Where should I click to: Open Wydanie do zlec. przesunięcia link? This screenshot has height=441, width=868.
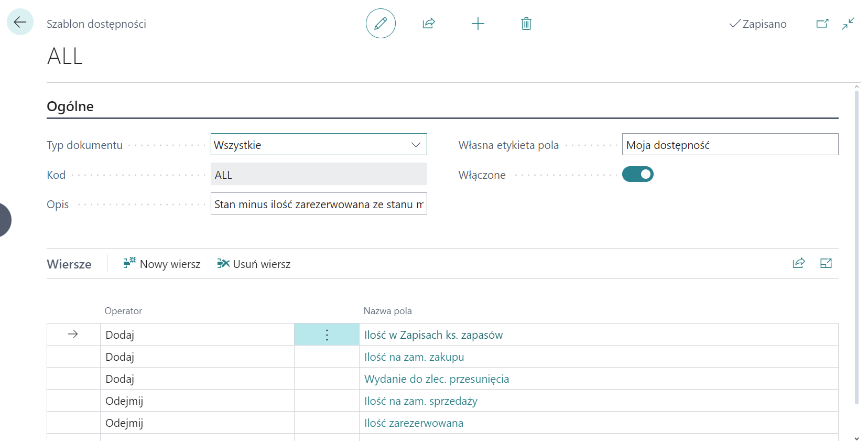click(437, 379)
